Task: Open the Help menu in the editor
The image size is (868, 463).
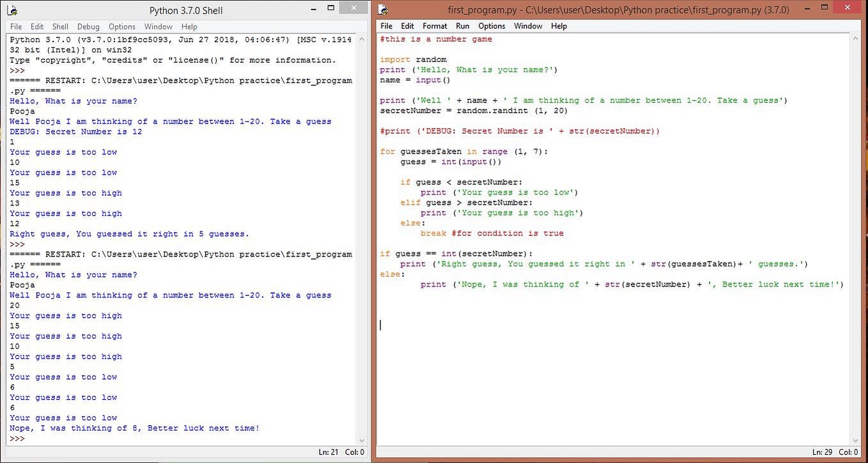Action: click(559, 26)
